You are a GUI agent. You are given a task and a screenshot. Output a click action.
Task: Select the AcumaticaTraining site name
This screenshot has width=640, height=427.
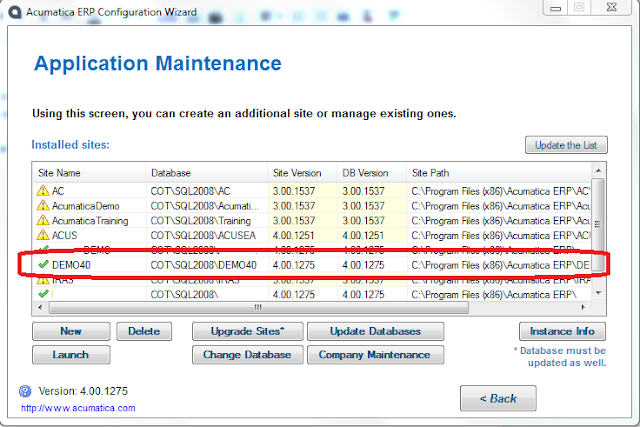(x=90, y=220)
